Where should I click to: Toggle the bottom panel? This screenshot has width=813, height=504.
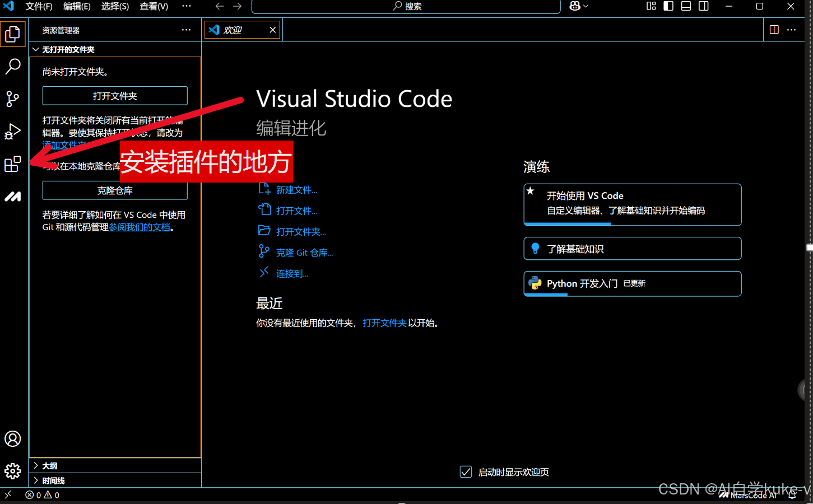686,6
